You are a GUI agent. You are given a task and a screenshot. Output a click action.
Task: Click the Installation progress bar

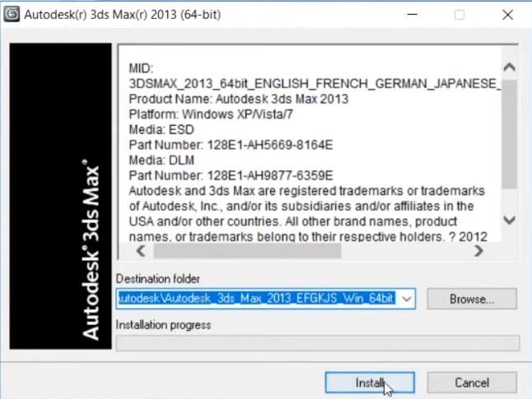tap(317, 342)
